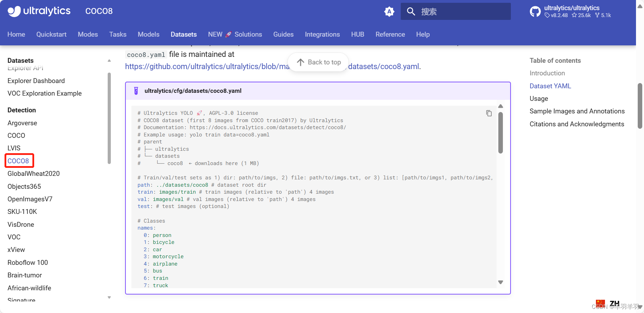
Task: Jump to Sample Images and Annotations
Action: click(x=577, y=111)
